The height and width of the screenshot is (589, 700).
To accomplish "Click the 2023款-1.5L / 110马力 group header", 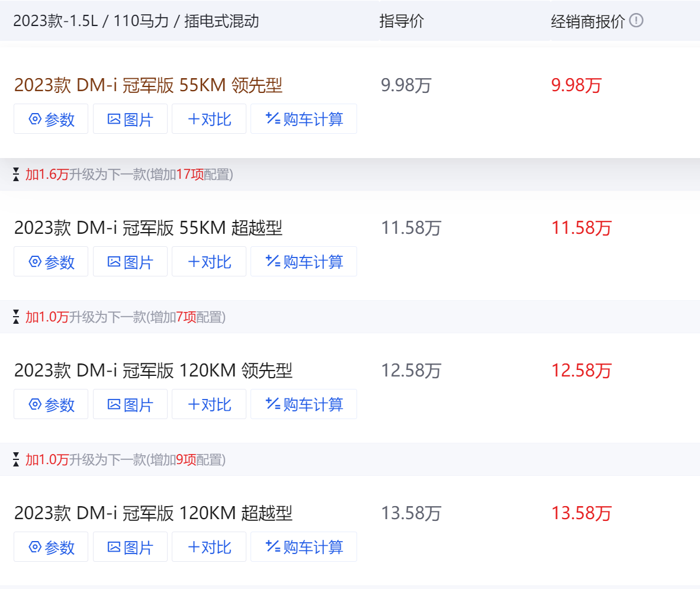I will [x=136, y=21].
